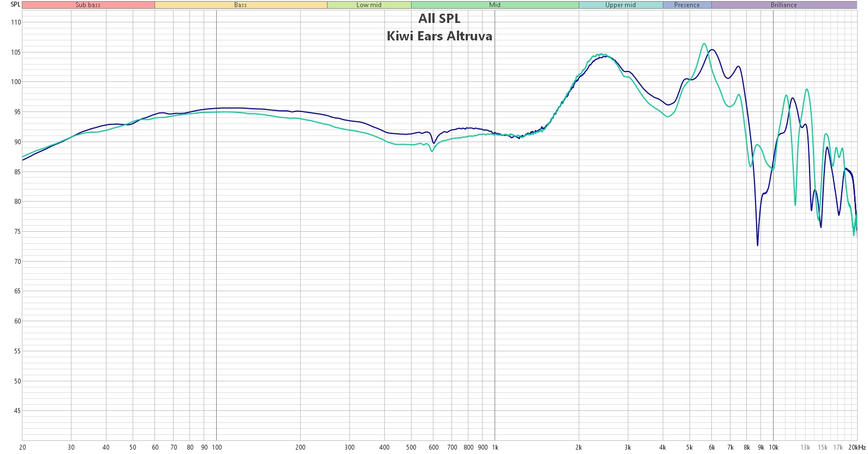Select the 200 frequency axis label
868x454 pixels.
tap(300, 447)
